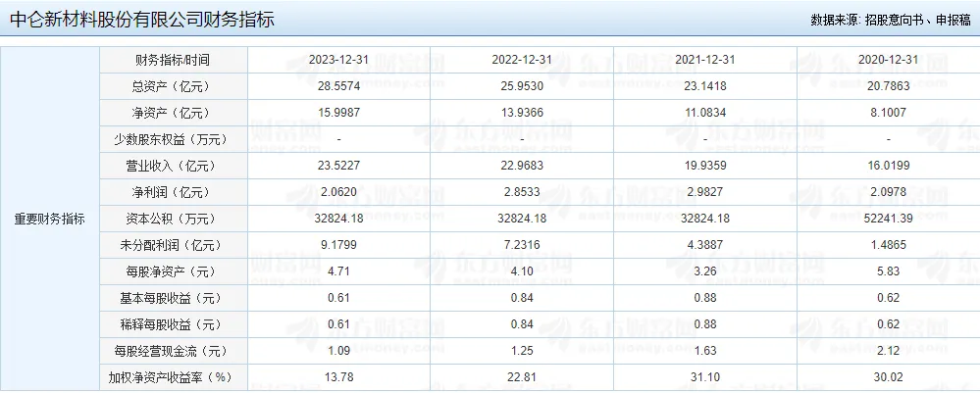
Task: Click net assets value 11.0834
Action: pos(705,113)
